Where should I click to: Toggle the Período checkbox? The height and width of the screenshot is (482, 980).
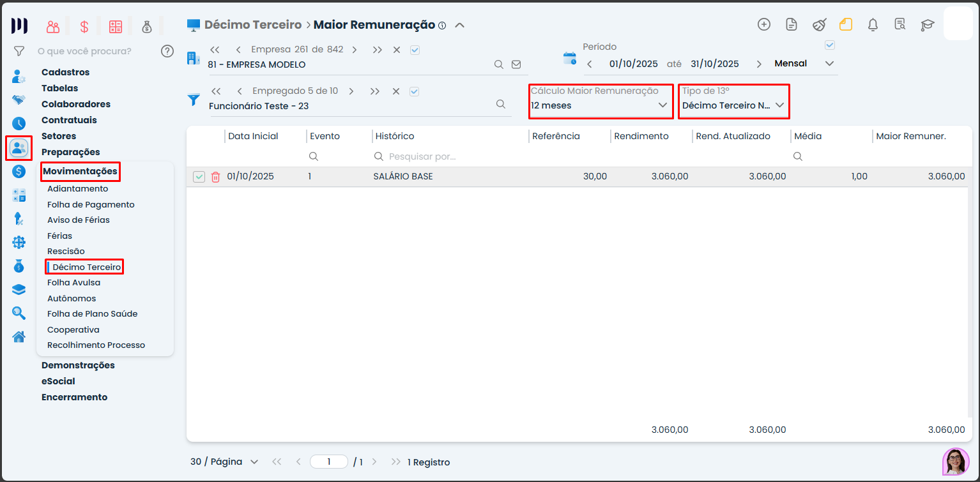pos(830,45)
